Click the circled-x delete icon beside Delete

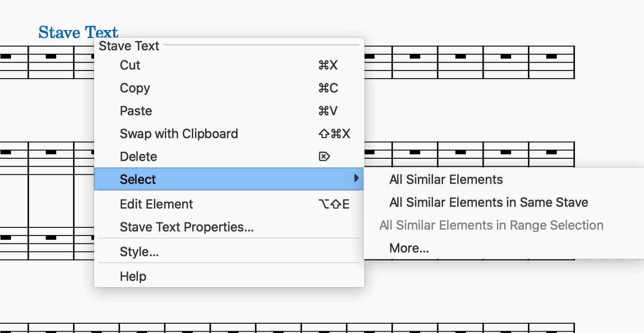click(324, 156)
